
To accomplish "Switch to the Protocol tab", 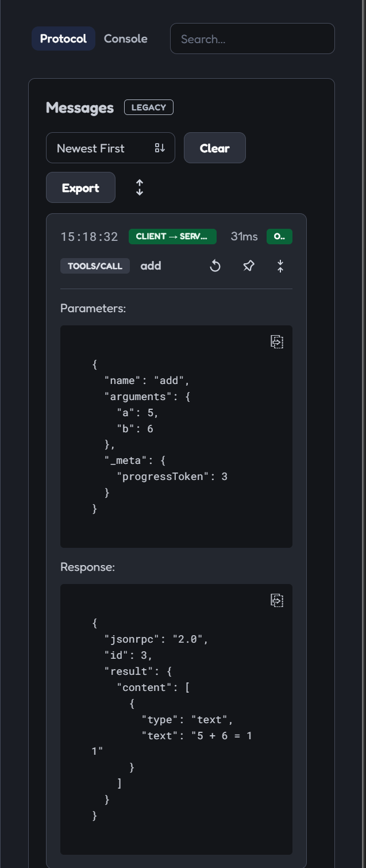I will pyautogui.click(x=63, y=39).
